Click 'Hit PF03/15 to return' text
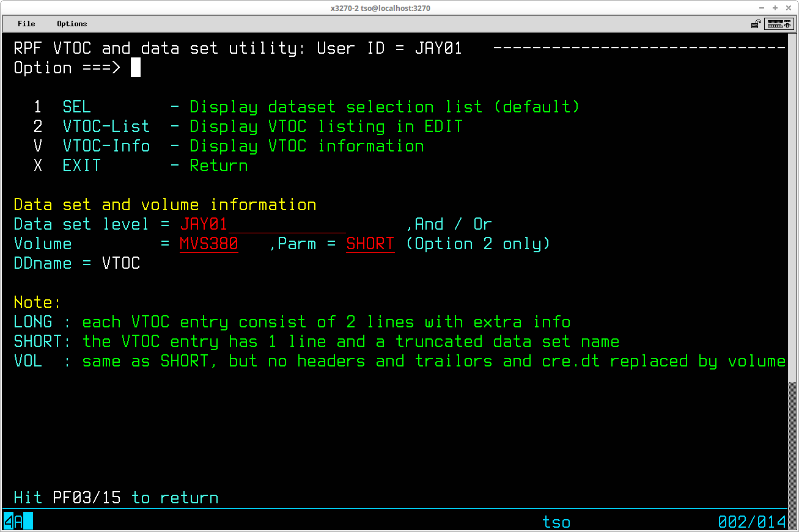Screen dimensions: 799x532 coord(116,498)
